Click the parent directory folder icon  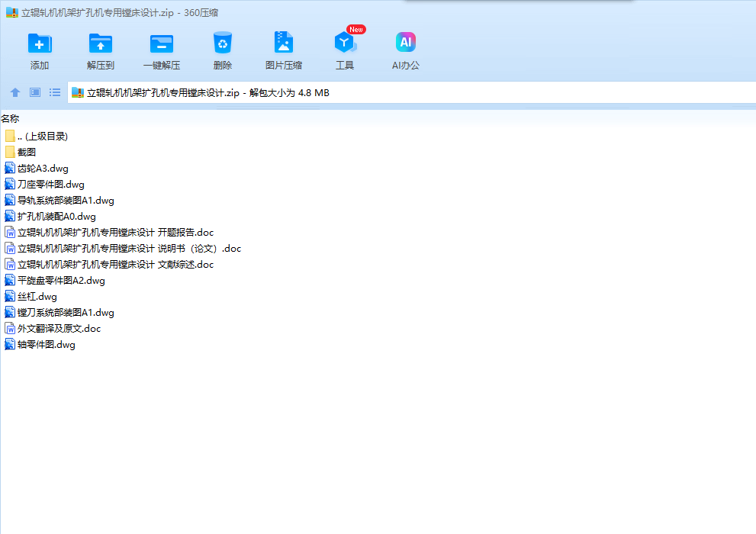(10, 137)
